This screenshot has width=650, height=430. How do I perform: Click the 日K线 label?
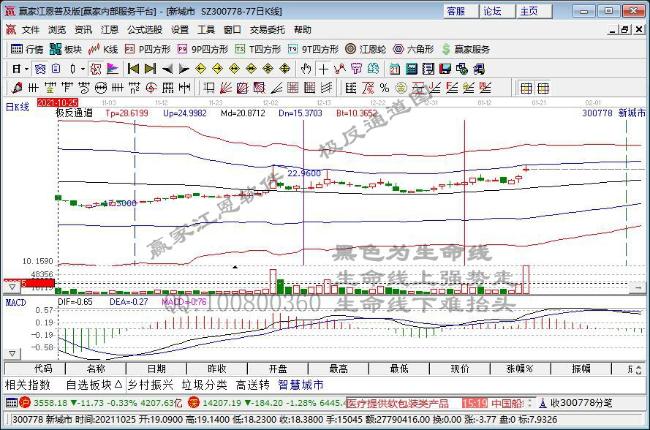(x=17, y=107)
